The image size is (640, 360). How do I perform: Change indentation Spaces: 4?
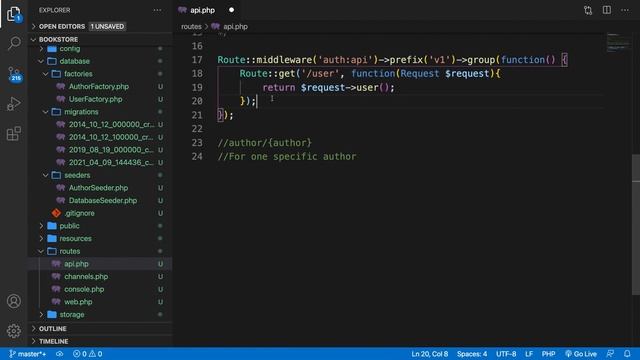pyautogui.click(x=472, y=354)
